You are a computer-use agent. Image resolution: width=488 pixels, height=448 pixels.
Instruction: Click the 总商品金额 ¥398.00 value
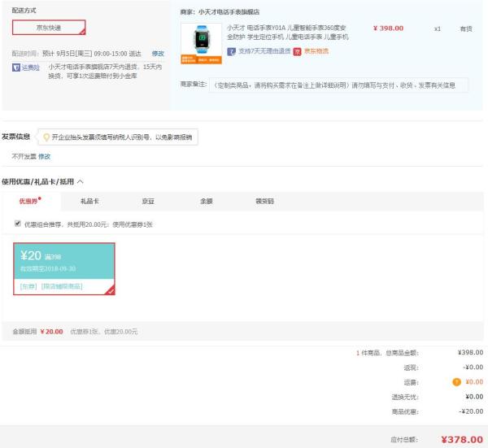(x=471, y=353)
